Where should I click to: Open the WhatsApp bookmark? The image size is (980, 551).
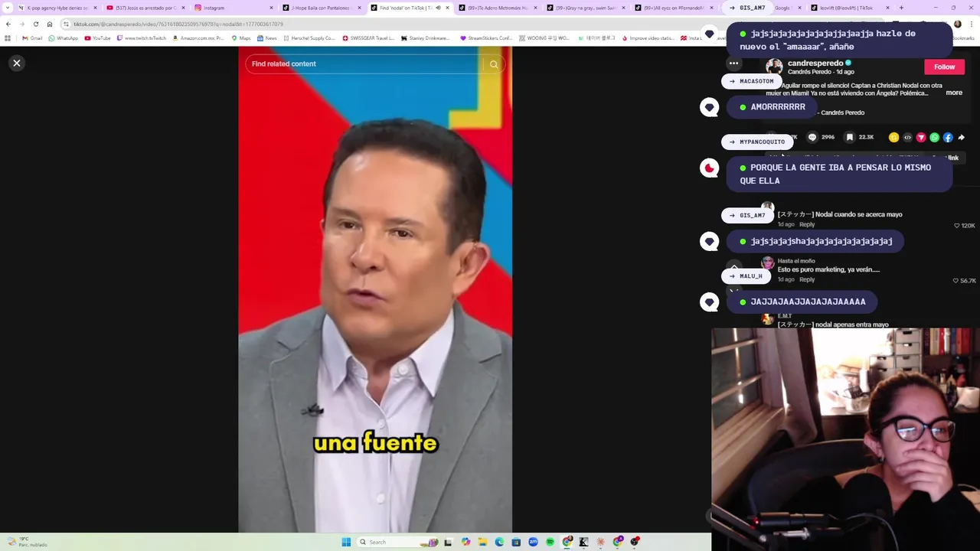pyautogui.click(x=63, y=38)
